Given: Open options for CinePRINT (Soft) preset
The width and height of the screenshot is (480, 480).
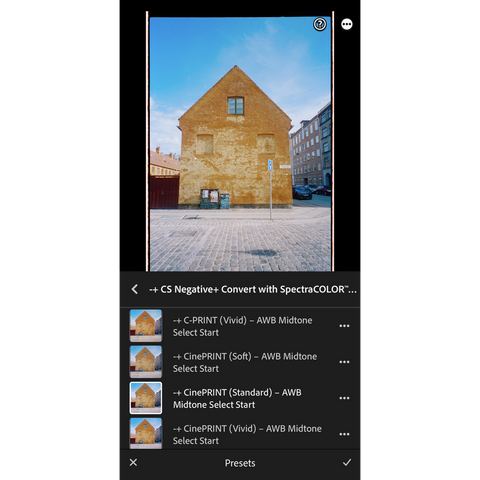Looking at the screenshot, I should [344, 362].
